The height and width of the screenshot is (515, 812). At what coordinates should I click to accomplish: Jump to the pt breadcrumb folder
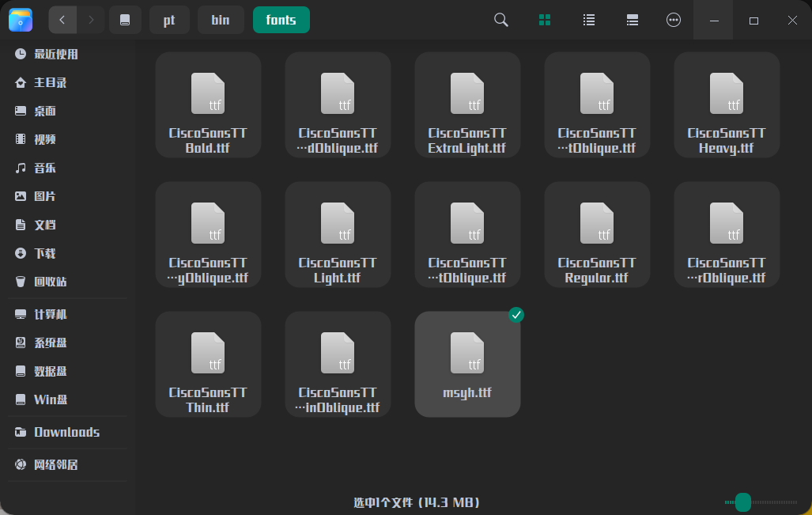coord(169,20)
